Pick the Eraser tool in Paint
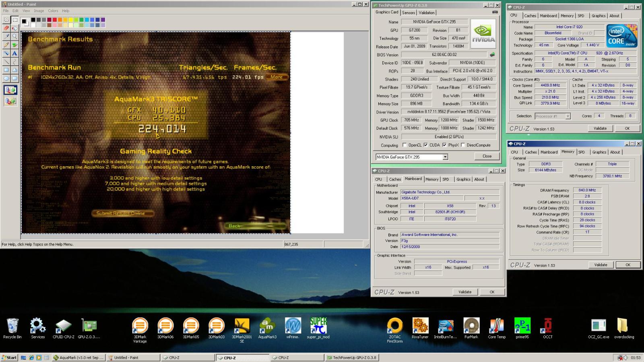The width and height of the screenshot is (644, 362). [x=6, y=28]
